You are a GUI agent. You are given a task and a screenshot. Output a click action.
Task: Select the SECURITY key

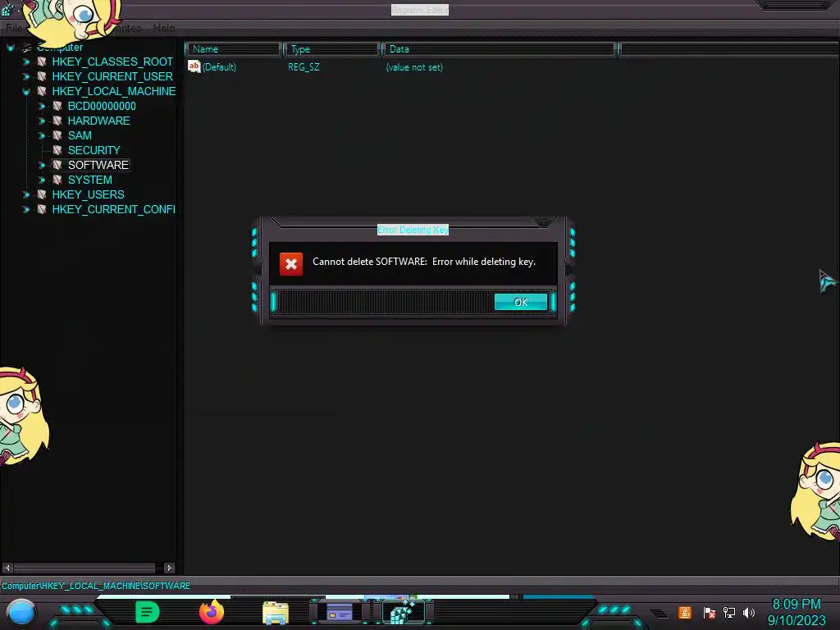click(x=94, y=150)
